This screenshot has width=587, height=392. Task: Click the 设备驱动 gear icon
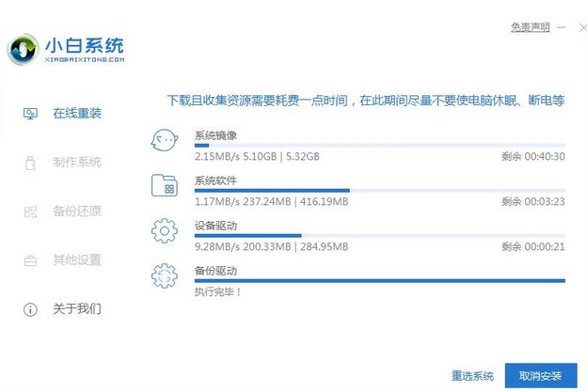pos(166,230)
